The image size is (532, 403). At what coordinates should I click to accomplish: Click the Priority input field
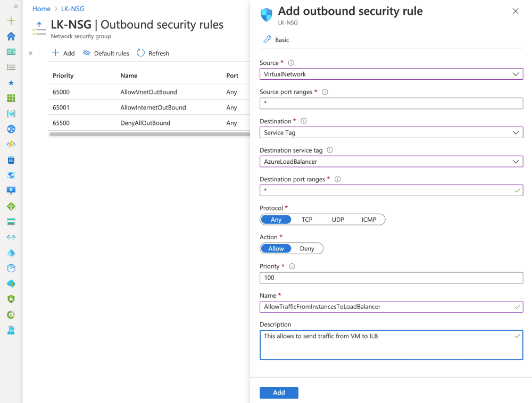[x=391, y=278]
